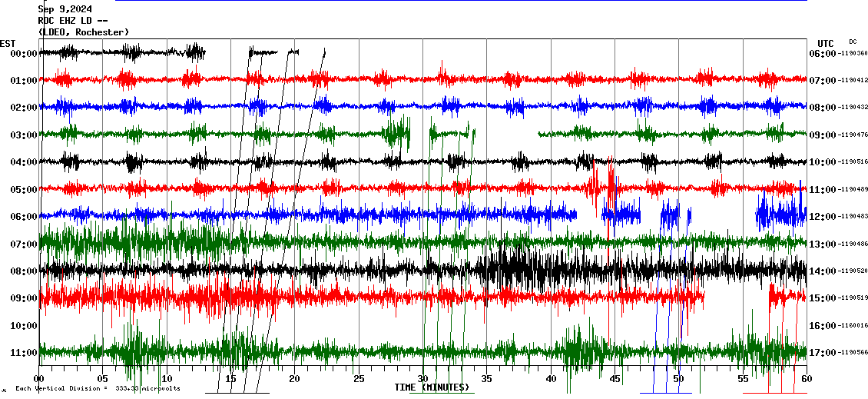Click the 25 minute tick on time axis

coord(359,379)
